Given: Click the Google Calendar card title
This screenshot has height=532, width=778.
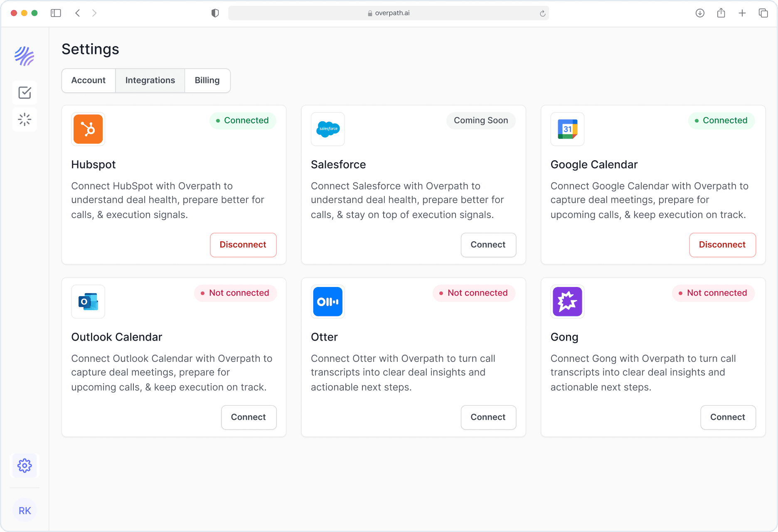Looking at the screenshot, I should (x=594, y=165).
